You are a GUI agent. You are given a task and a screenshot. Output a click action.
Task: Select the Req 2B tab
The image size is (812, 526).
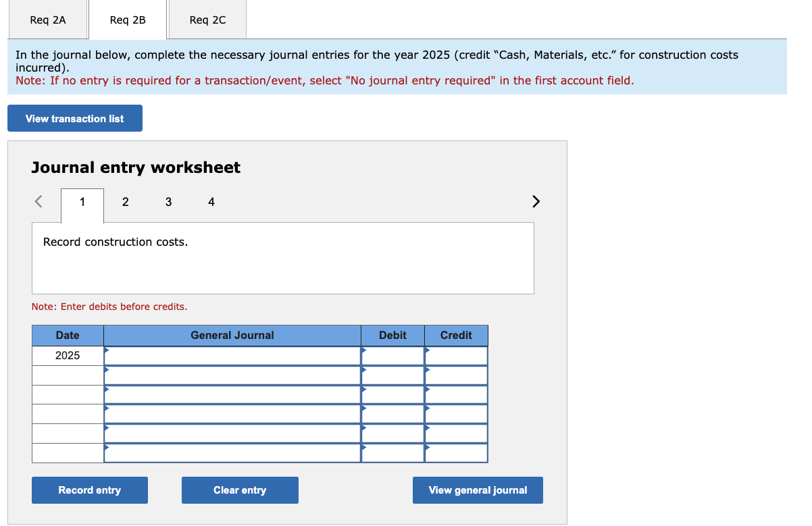coord(128,20)
